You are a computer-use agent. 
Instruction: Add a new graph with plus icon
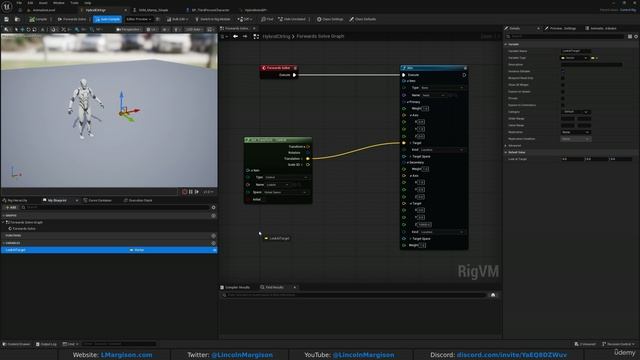point(213,215)
